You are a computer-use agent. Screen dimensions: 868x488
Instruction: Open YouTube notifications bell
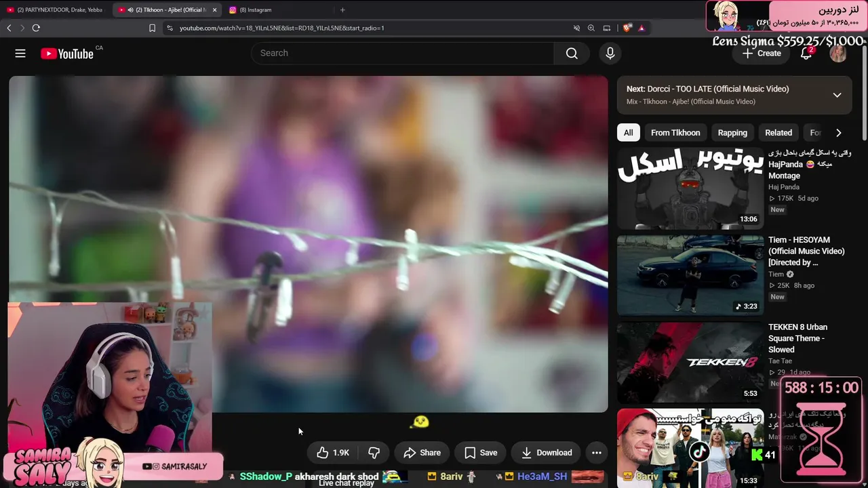point(806,54)
